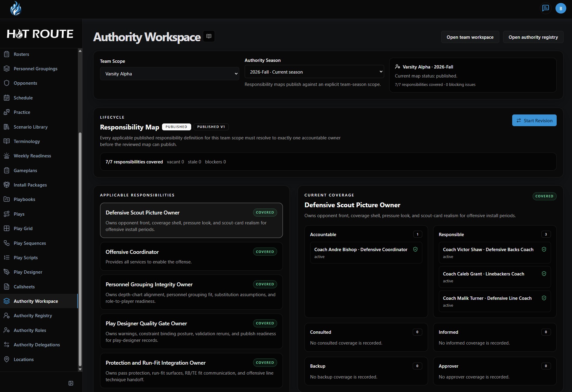Navigate to Install Packages
The height and width of the screenshot is (392, 572).
(39, 185)
